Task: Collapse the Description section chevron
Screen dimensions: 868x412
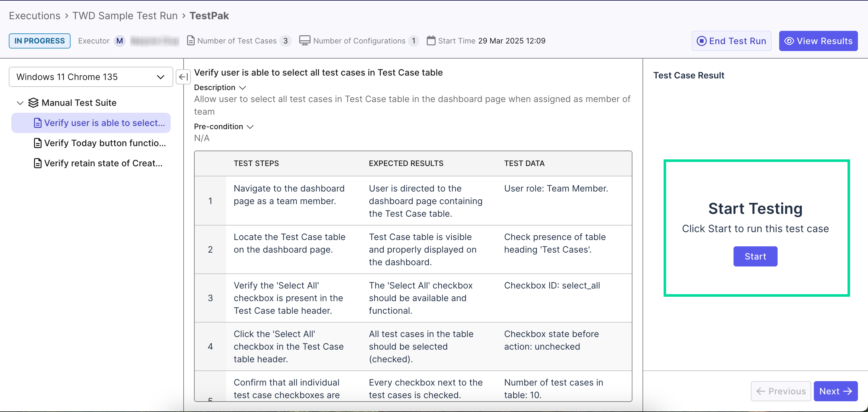Action: point(242,88)
